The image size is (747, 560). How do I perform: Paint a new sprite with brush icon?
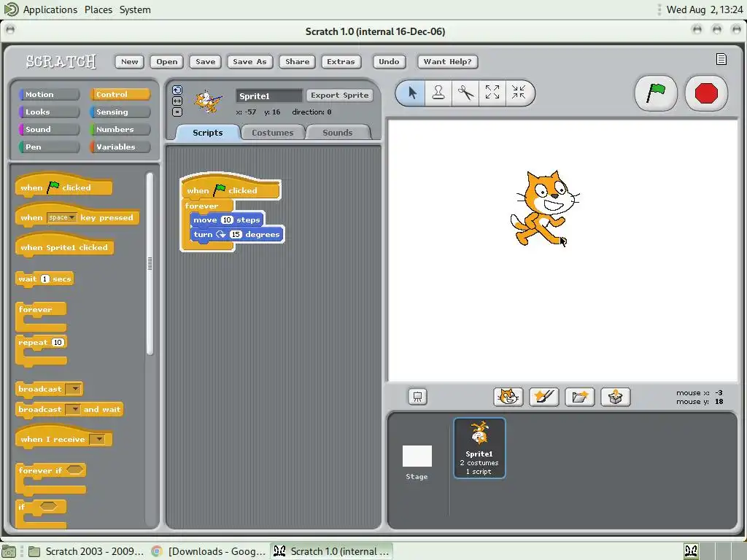pyautogui.click(x=544, y=397)
